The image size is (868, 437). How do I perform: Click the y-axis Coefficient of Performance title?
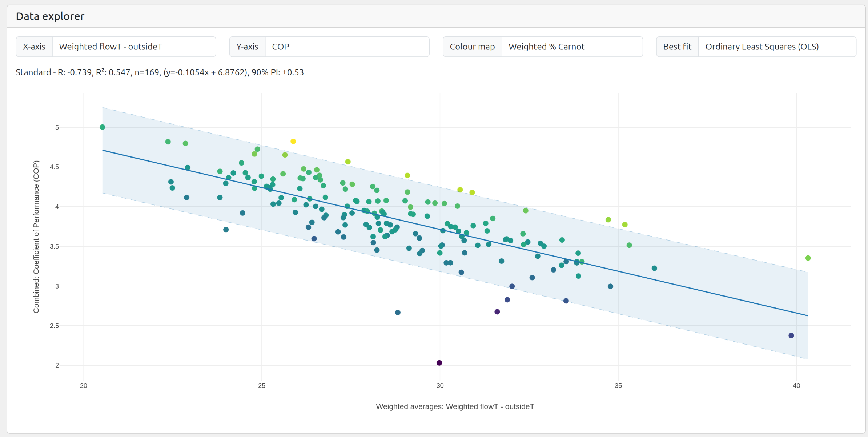point(36,237)
